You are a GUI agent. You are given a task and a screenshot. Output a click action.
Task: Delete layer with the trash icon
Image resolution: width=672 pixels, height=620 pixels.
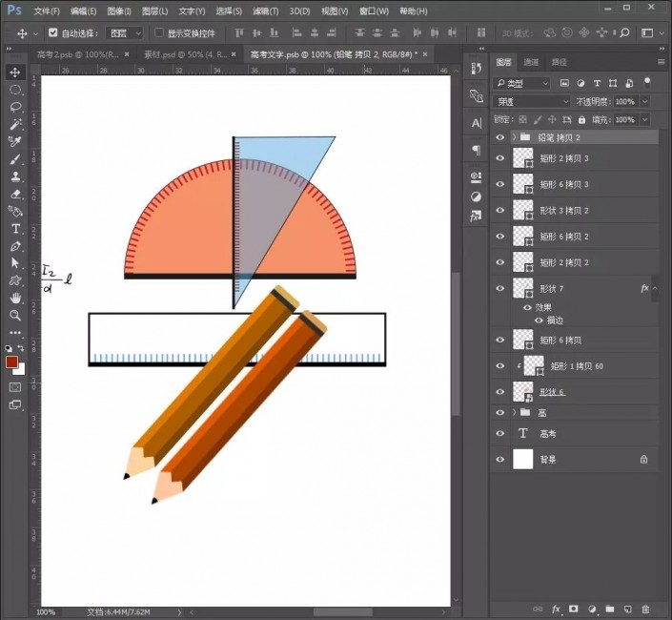click(x=646, y=609)
